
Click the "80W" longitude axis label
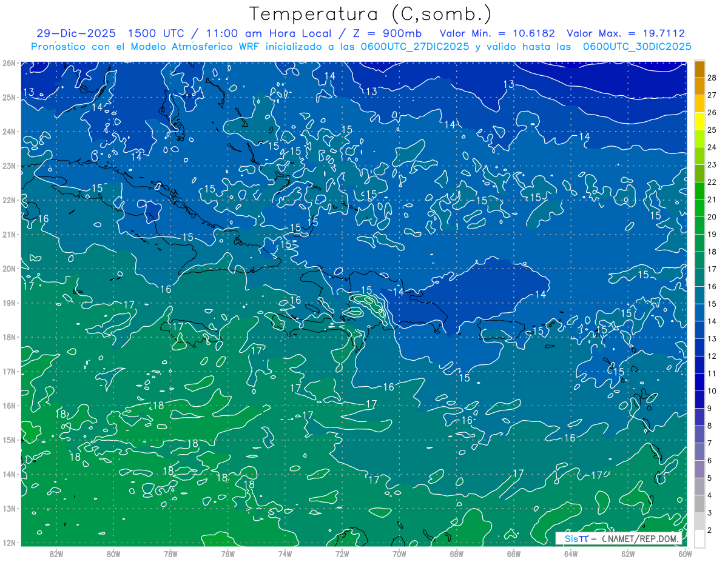tap(113, 554)
